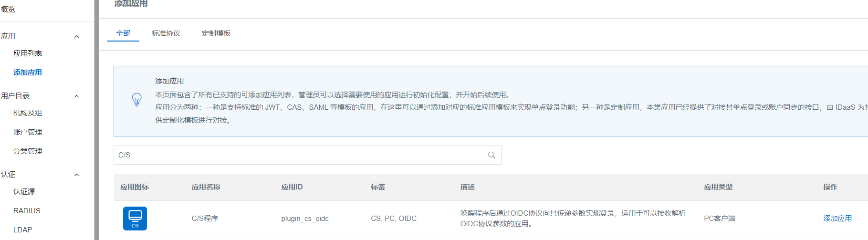868x240 pixels.
Task: Click 添加应用 link for C/S程序
Action: 837,219
